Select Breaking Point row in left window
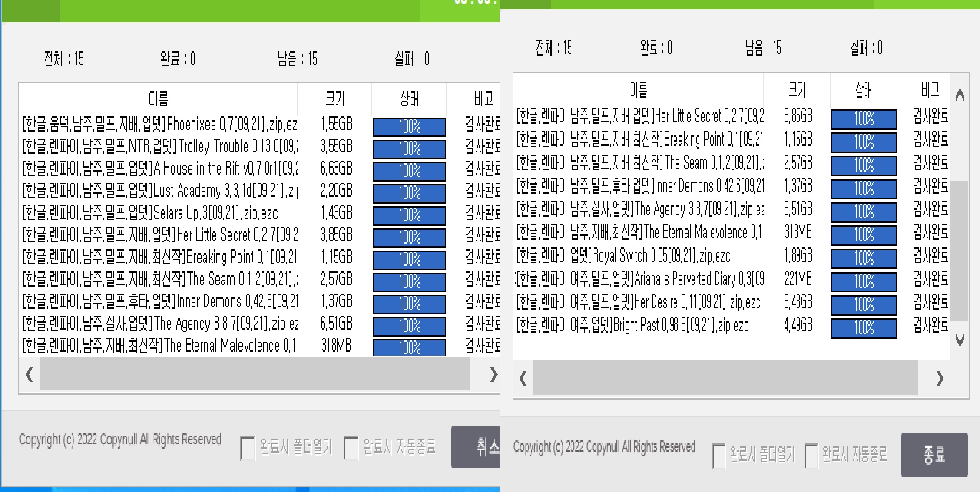 pyautogui.click(x=260, y=258)
